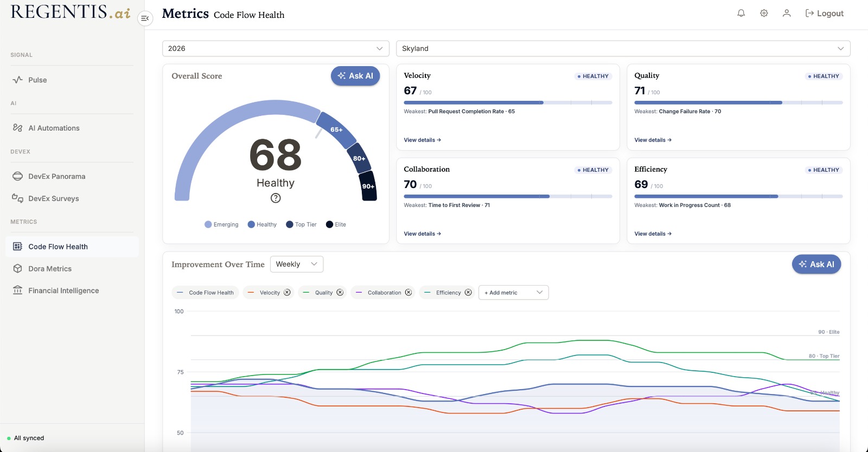The width and height of the screenshot is (868, 452).
Task: Click the Velocity score progress bar
Action: (508, 102)
